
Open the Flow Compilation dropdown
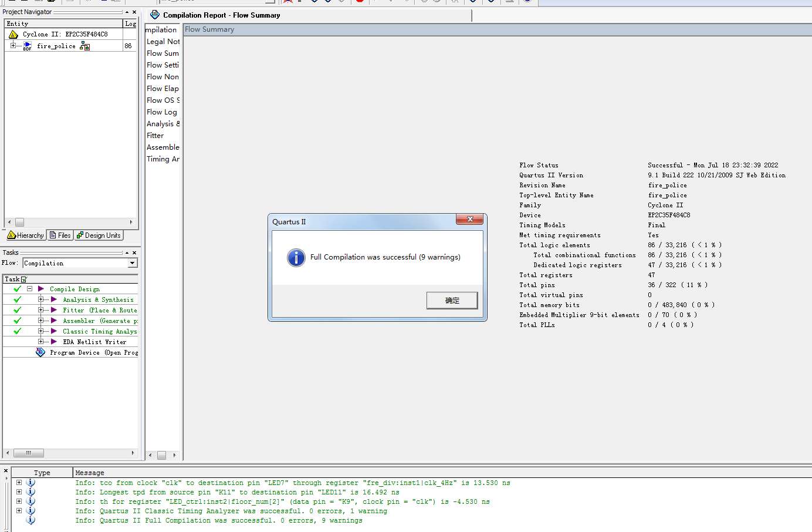tap(133, 263)
